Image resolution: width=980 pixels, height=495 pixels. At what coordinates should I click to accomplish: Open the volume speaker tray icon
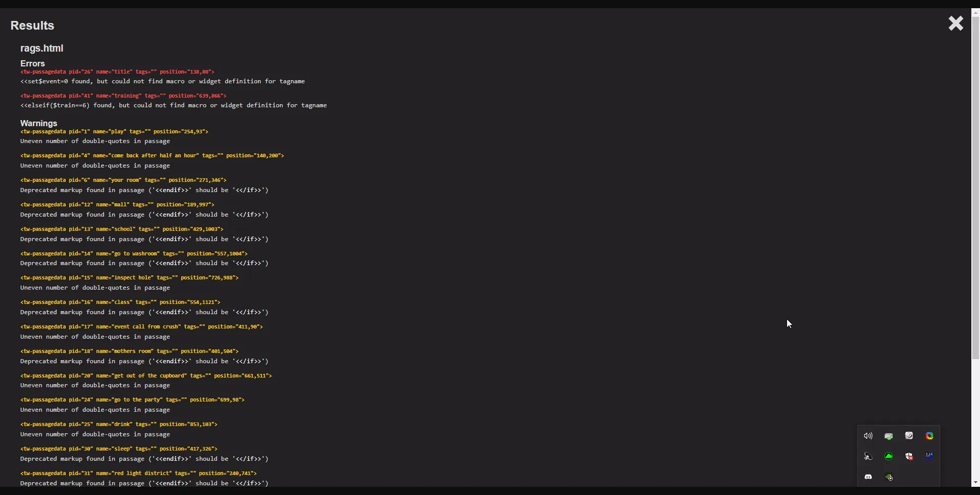(x=868, y=436)
